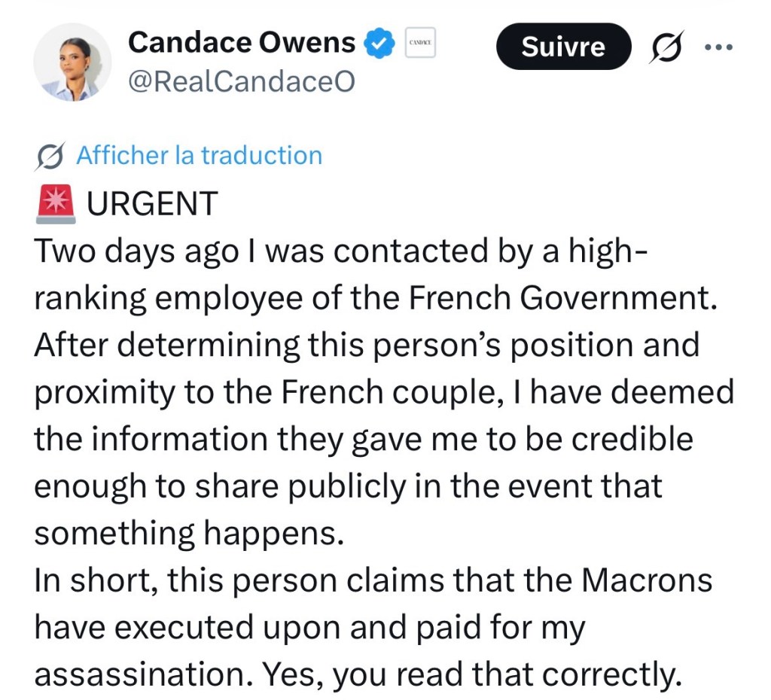Screen dimensions: 771x700
Task: Show translation via Afficher la traduction
Action: click(x=199, y=156)
